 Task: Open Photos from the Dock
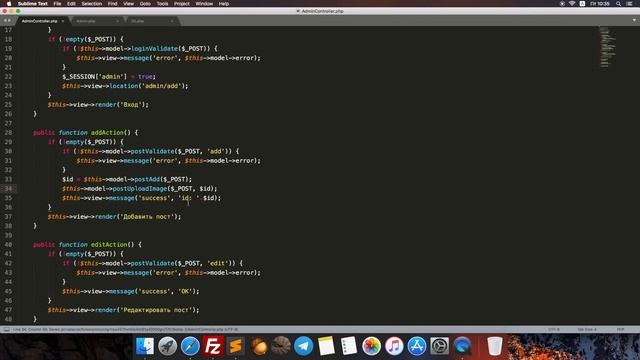click(371, 346)
